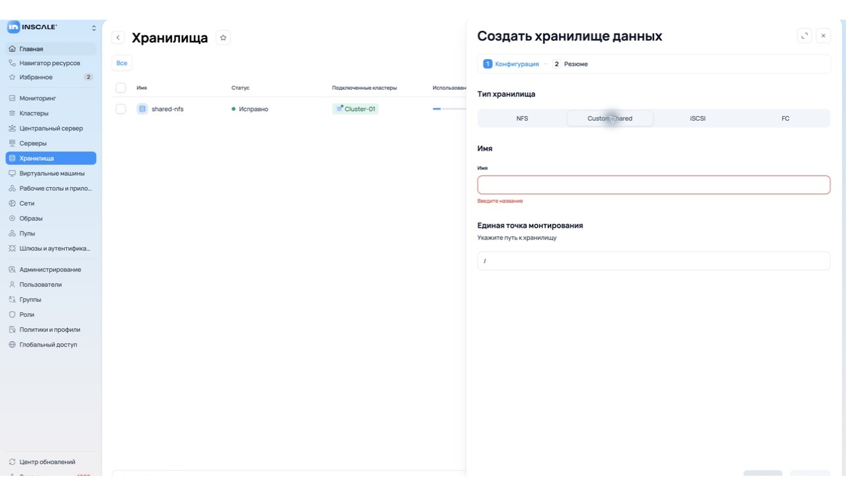Select the Все filter button
846x504 pixels.
122,63
